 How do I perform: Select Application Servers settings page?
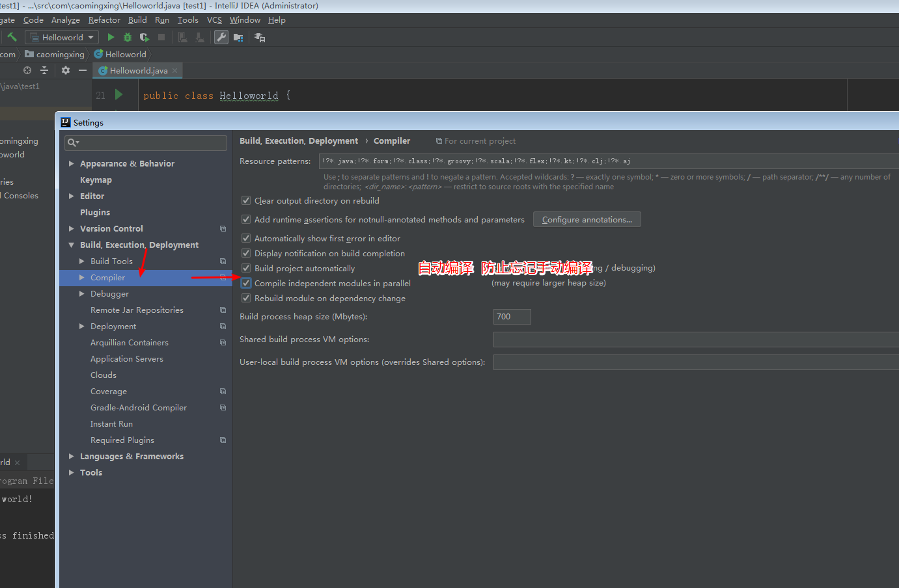pos(127,358)
